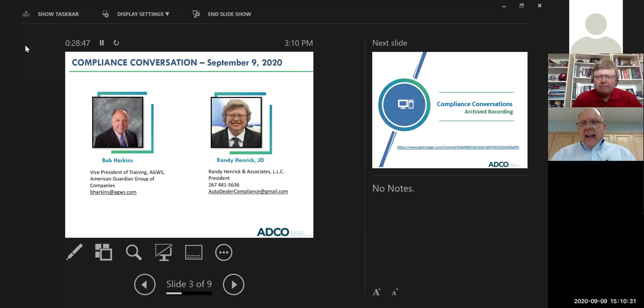Click the gotostage.com channel link
Image resolution: width=644 pixels, height=308 pixels.
(x=458, y=147)
